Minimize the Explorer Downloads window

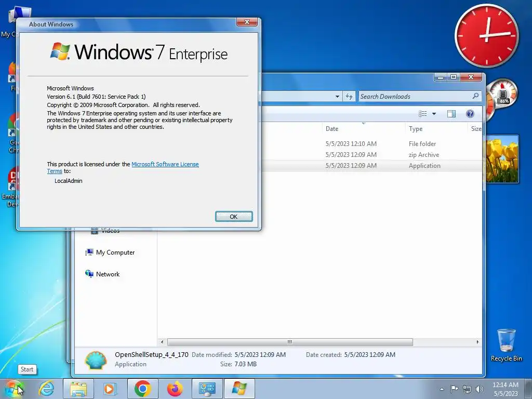click(441, 77)
